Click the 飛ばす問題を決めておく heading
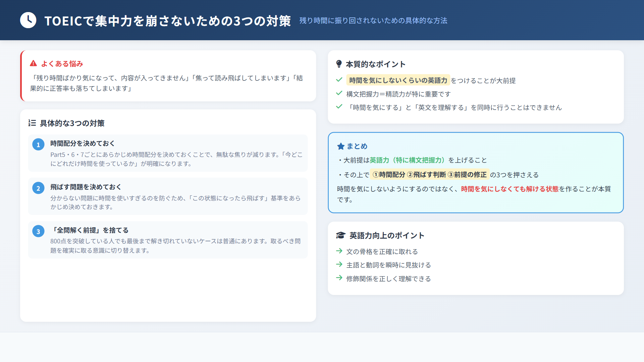The width and height of the screenshot is (644, 362). (x=86, y=187)
